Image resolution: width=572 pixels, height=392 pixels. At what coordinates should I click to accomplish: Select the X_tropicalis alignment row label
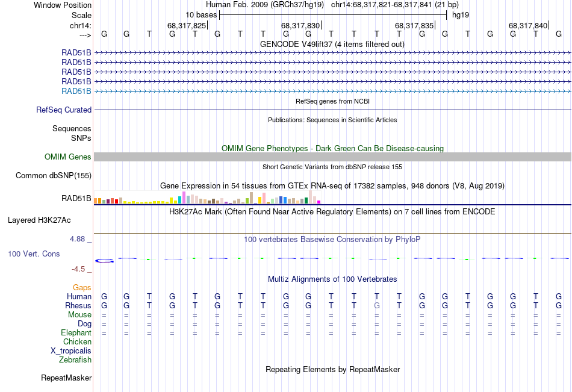[71, 351]
